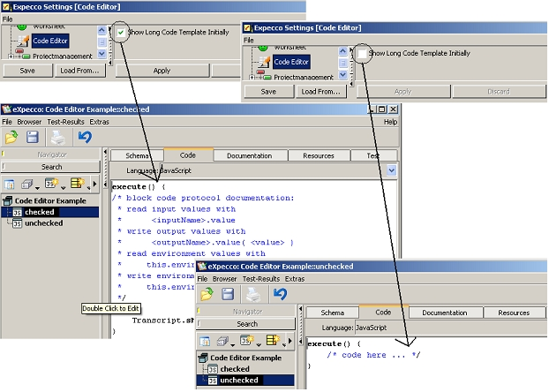Image resolution: width=549 pixels, height=392 pixels.
Task: Click the print icon in the checked window
Action: click(56, 137)
